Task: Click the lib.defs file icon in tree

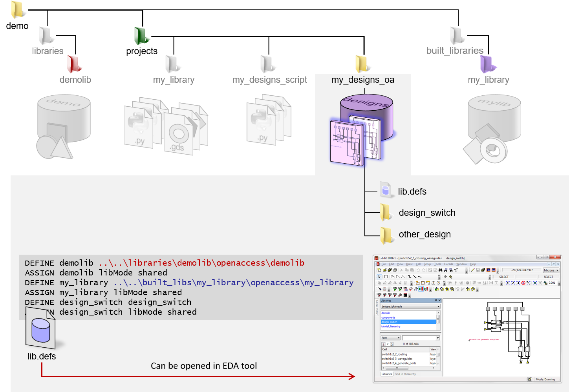Action: pos(386,191)
